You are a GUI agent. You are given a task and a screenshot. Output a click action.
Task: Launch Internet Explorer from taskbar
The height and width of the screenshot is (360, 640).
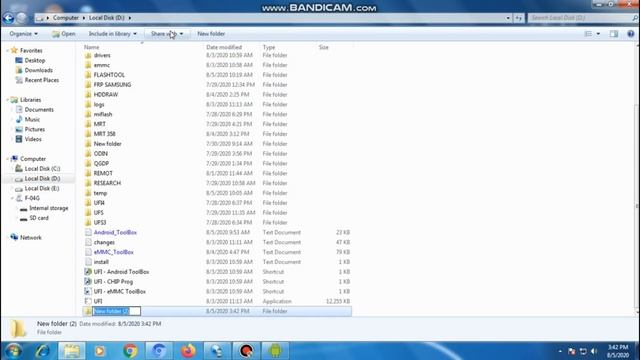pos(43,351)
